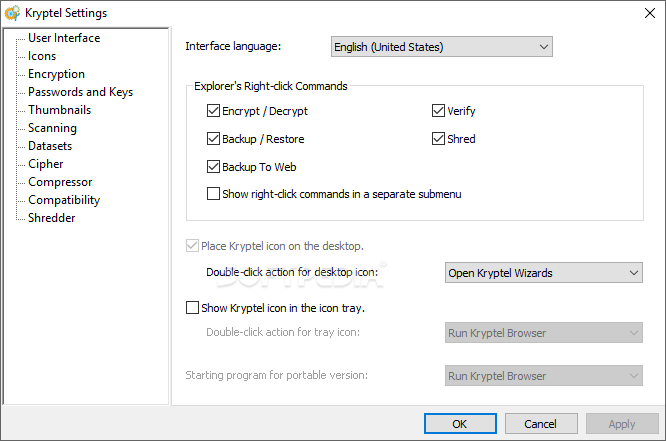Select Thumbnails in the tree
Image resolution: width=666 pixels, height=441 pixels.
pos(59,110)
